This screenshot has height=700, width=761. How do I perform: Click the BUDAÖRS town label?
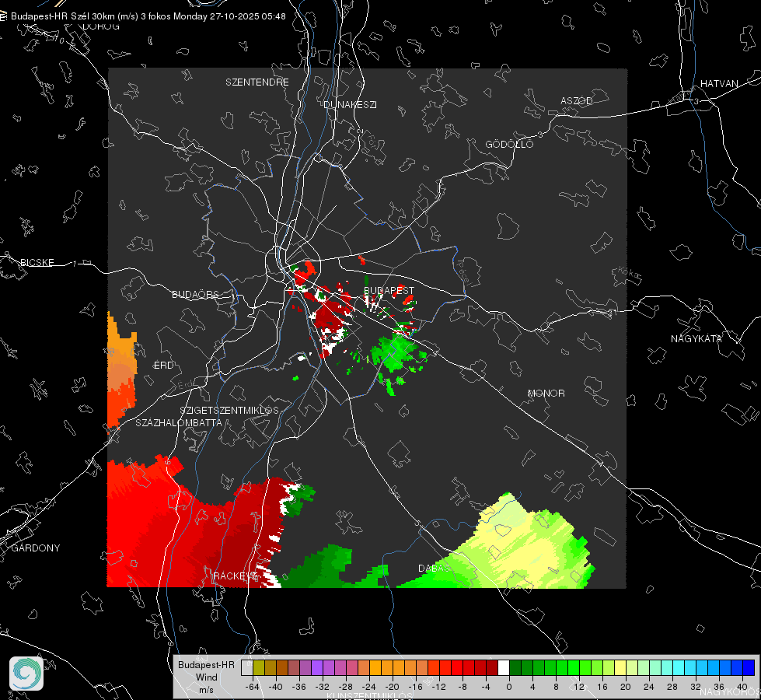point(196,294)
